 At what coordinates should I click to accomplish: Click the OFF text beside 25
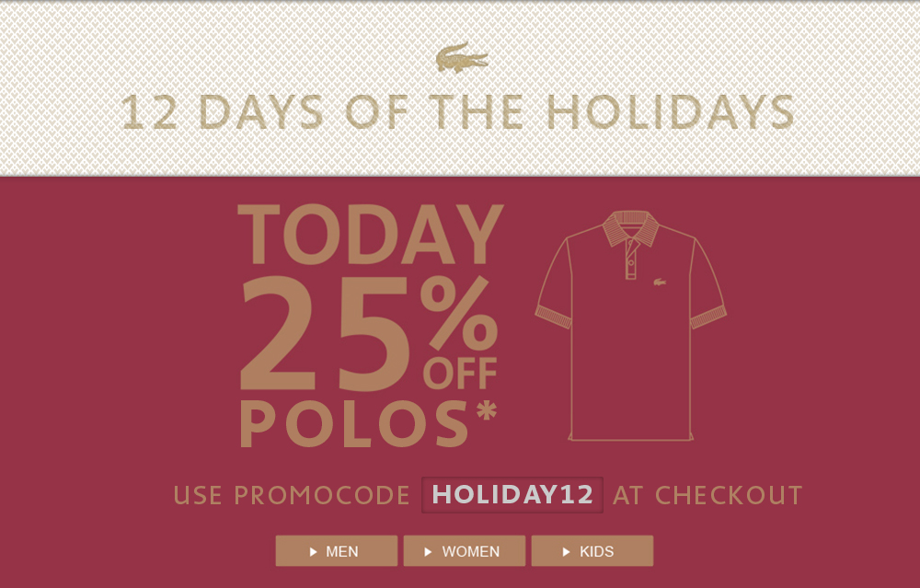point(460,374)
